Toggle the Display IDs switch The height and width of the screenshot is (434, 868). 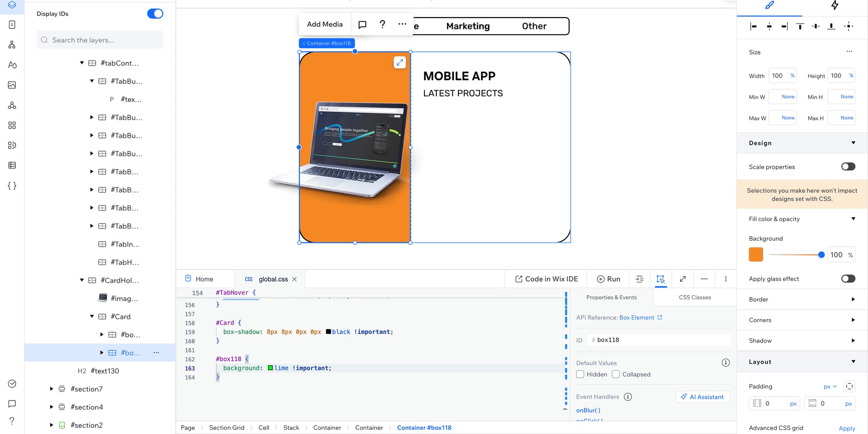click(x=155, y=14)
